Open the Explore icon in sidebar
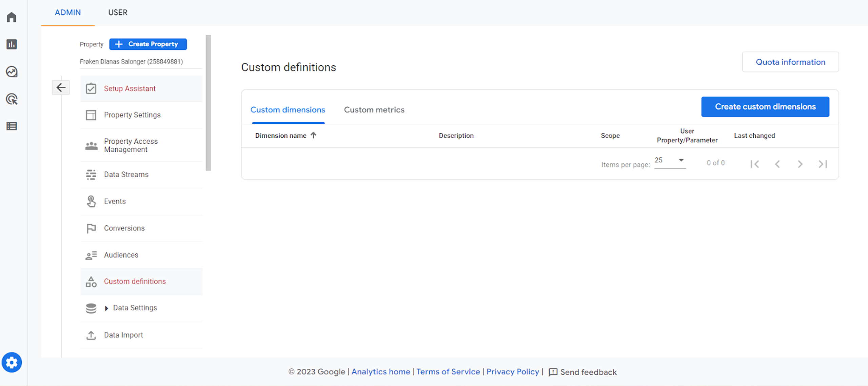This screenshot has height=386, width=868. (12, 72)
